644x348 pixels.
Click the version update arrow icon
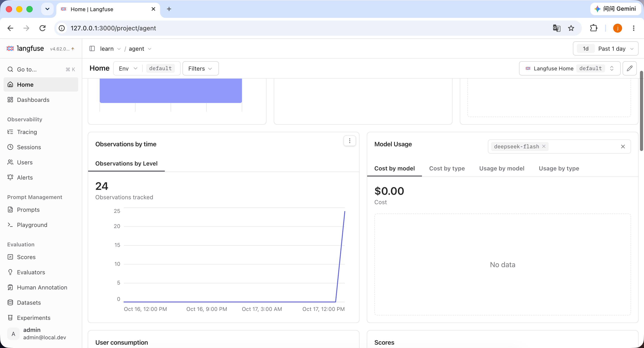tap(73, 49)
